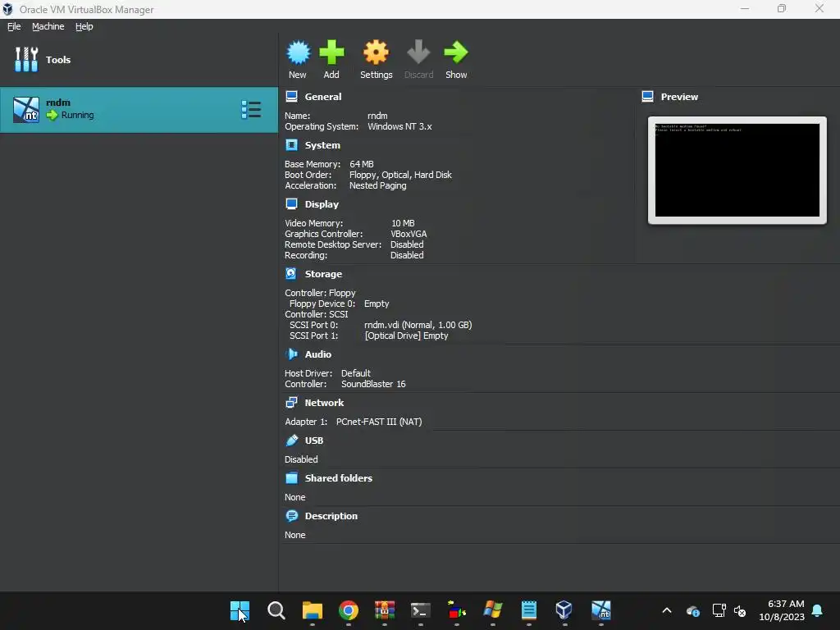Click the Preview section header
Screen dimensions: 840x630
tap(679, 97)
